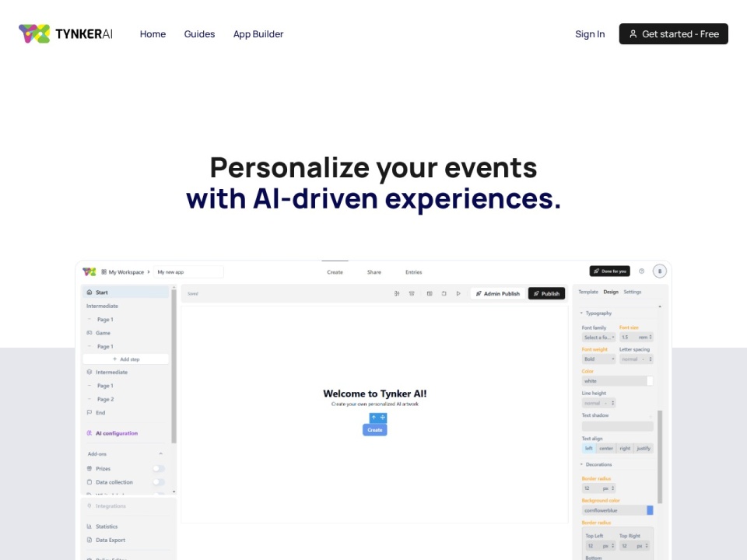The image size is (747, 560).
Task: Click the small app logo in preview
Action: click(x=89, y=272)
